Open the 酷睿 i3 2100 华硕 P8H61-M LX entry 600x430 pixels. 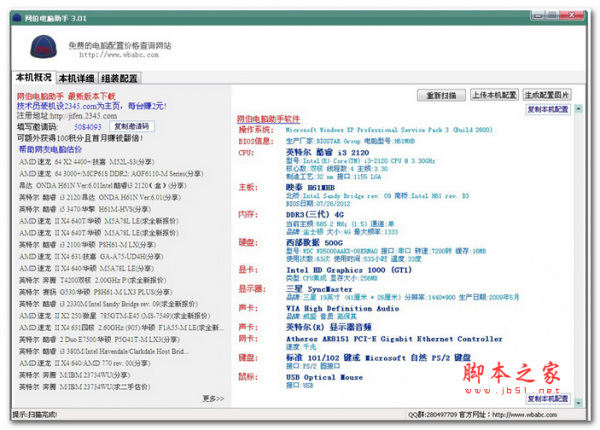coord(88,244)
